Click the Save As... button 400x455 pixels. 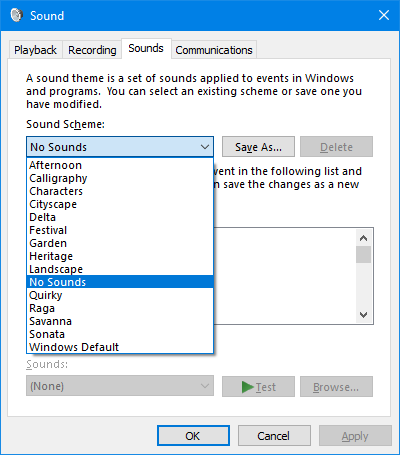258,147
